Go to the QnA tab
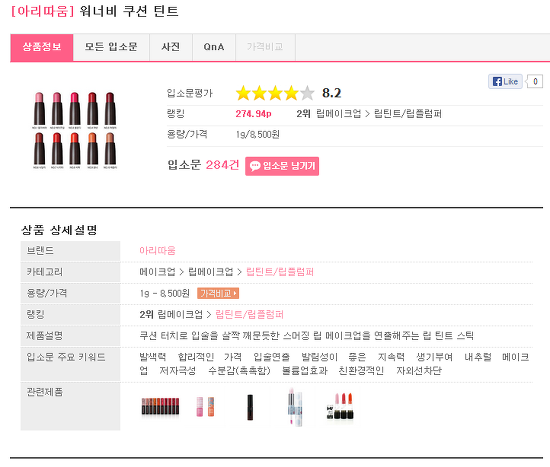 pos(214,47)
